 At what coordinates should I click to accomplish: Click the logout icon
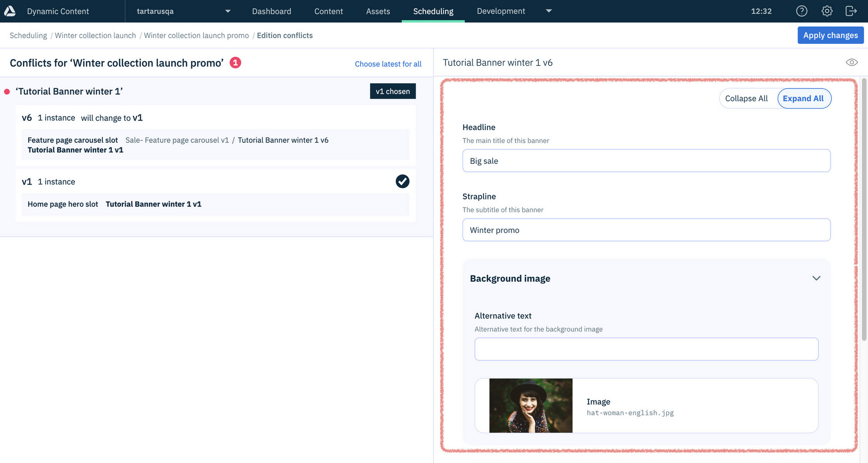(851, 11)
